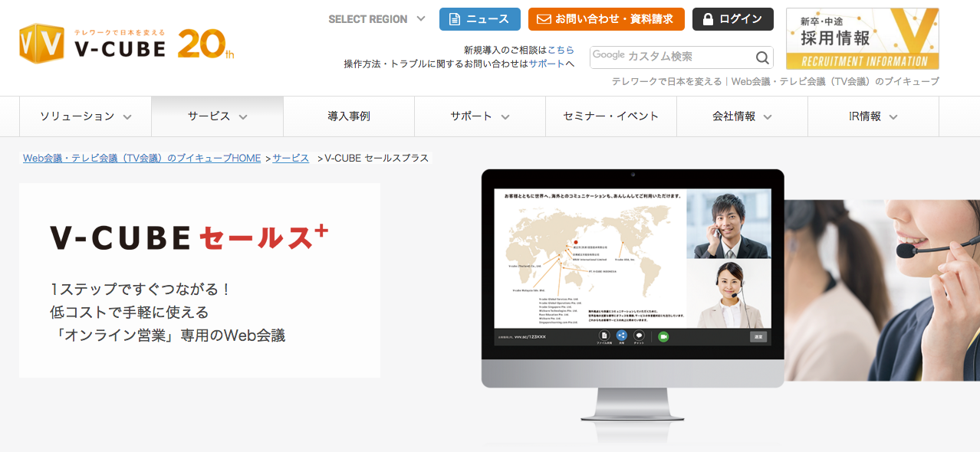980x452 pixels.
Task: Open the ソリューション menu item
Action: click(86, 116)
